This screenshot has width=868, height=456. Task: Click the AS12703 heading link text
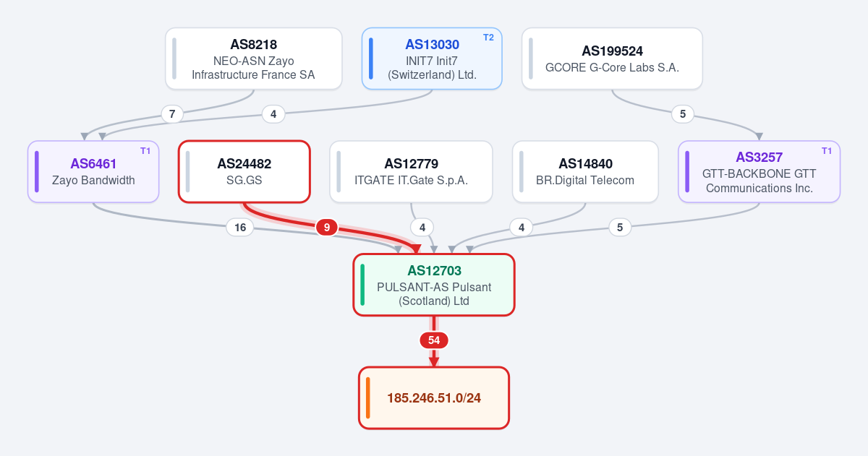434,271
